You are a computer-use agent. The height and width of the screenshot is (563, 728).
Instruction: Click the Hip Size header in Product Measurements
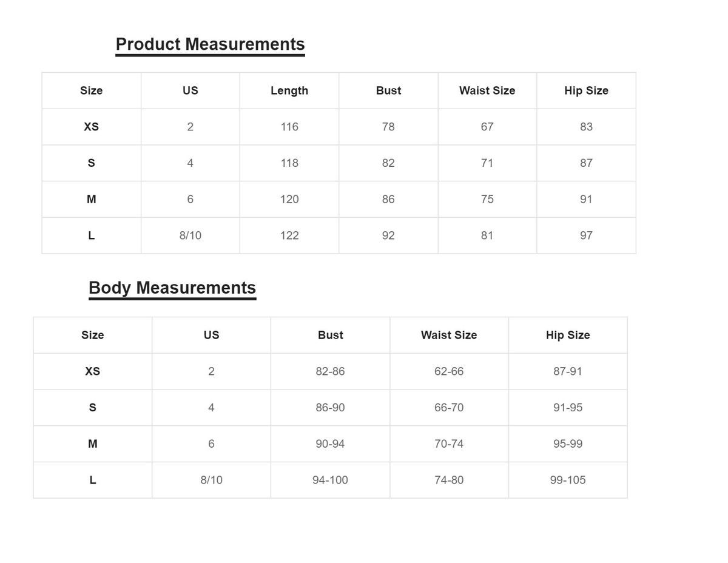coord(586,90)
